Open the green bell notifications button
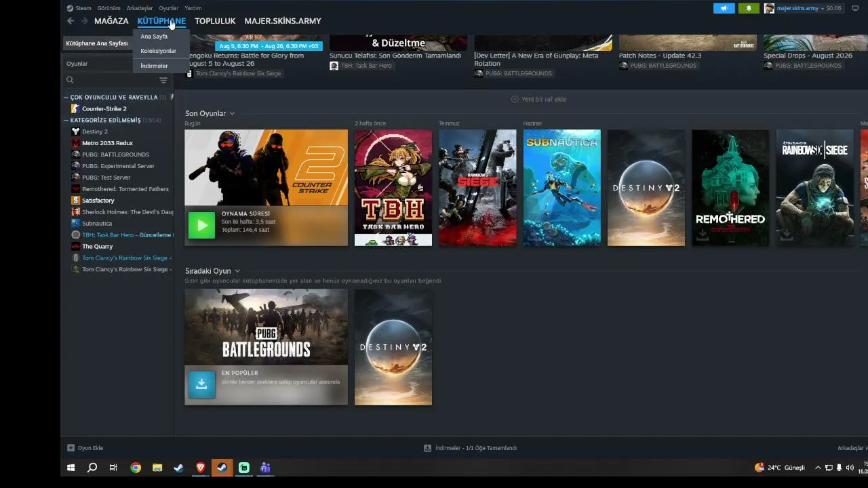Viewport: 868px width, 488px height. click(x=749, y=8)
